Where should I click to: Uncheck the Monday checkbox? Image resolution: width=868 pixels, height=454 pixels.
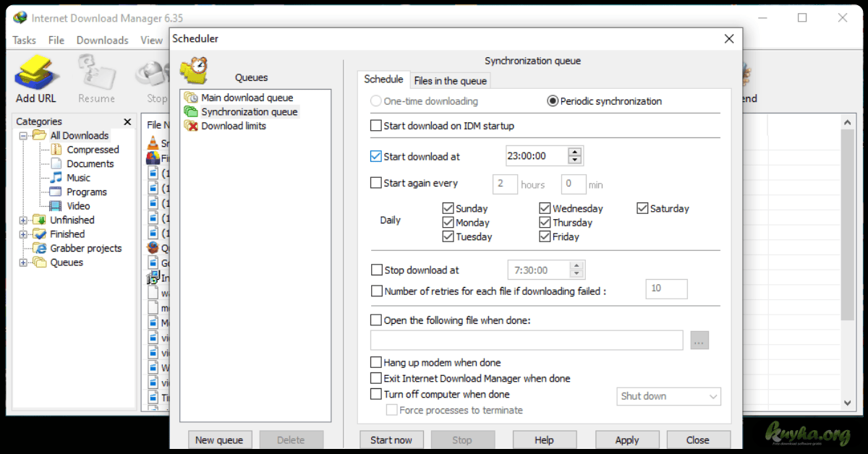[448, 223]
